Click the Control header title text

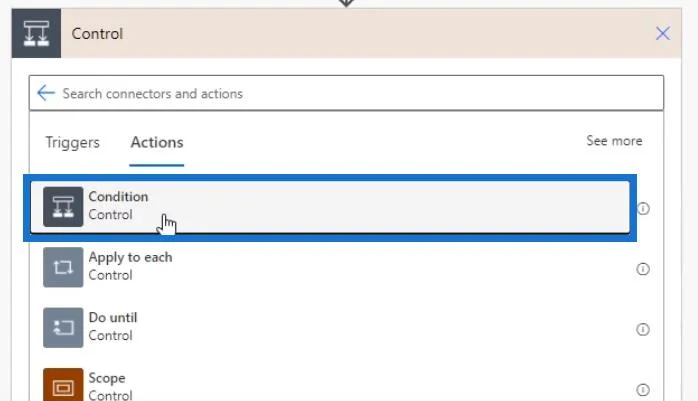click(x=97, y=34)
